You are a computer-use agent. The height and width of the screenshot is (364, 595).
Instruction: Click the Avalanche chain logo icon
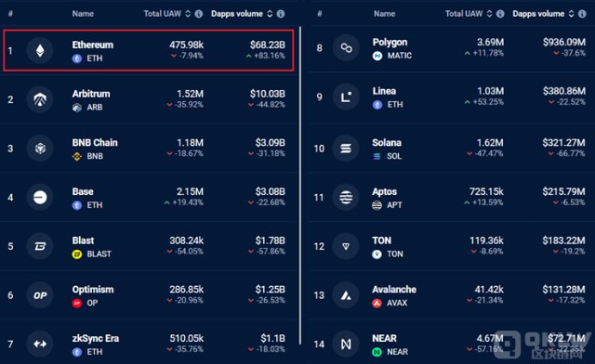pos(346,295)
